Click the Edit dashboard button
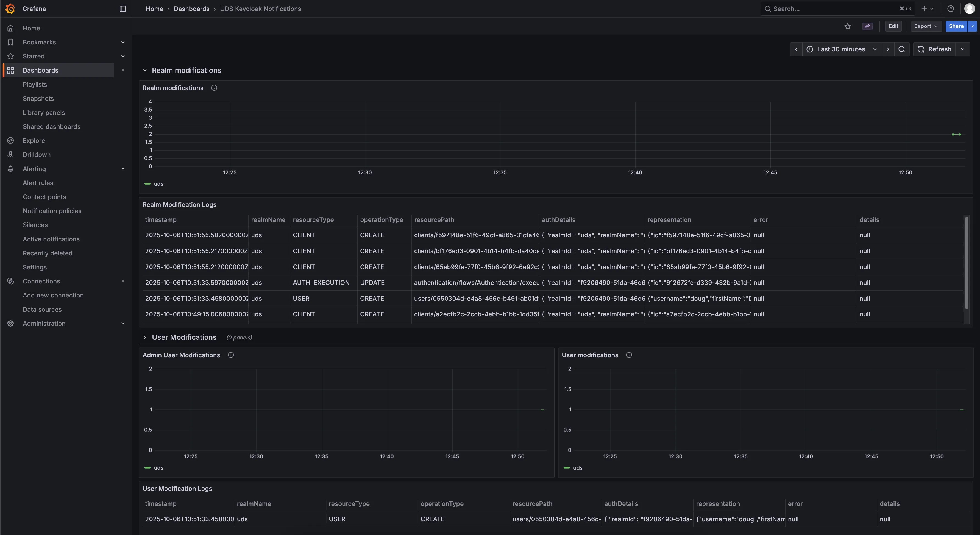The height and width of the screenshot is (535, 980). (x=893, y=26)
